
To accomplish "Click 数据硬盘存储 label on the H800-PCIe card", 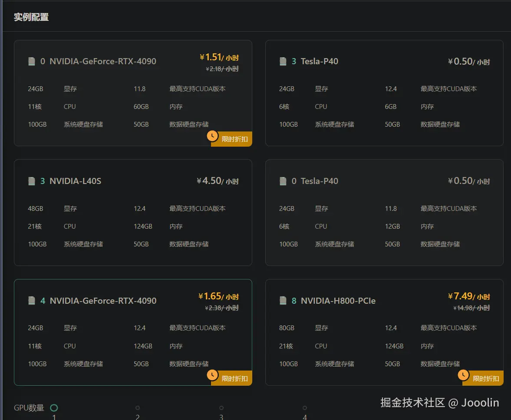I will (440, 364).
